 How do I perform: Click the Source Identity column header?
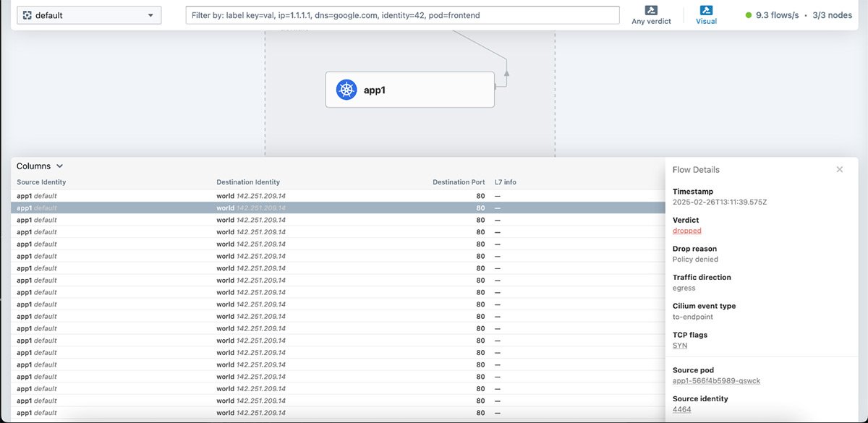41,182
